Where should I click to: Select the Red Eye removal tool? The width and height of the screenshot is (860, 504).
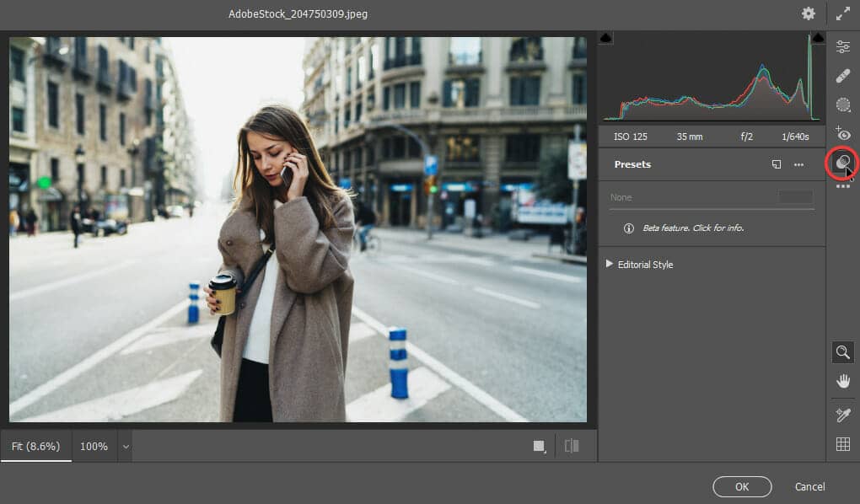(x=842, y=133)
